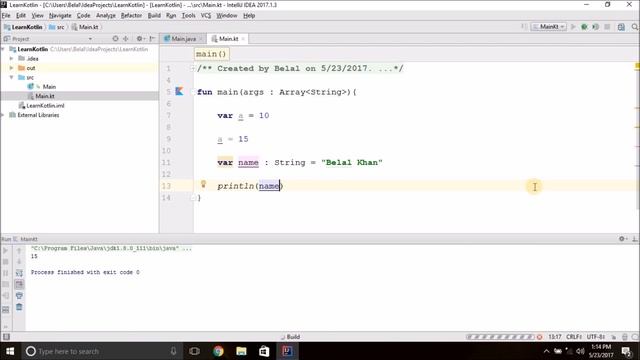Viewport: 640px width, 360px height.
Task: Open the MainKt run configuration dropdown
Action: (x=549, y=27)
